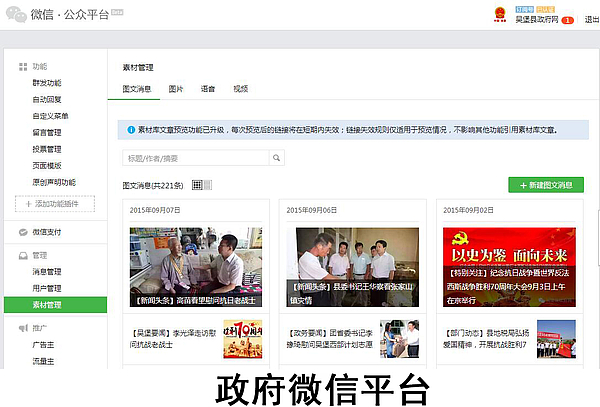Click the WeChat logo icon

(x=16, y=15)
